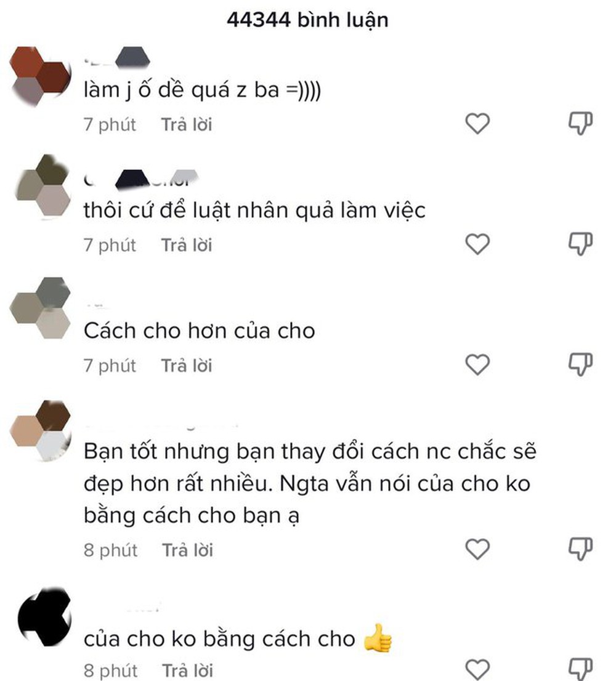Image resolution: width=616 pixels, height=681 pixels.
Task: Like the comment 'làm j ố dề quá z ba'
Action: [477, 123]
